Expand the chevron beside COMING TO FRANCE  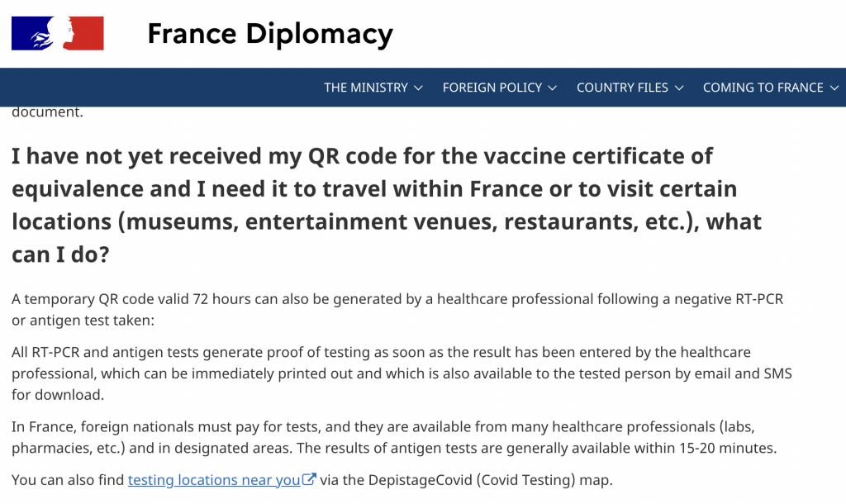(x=834, y=88)
